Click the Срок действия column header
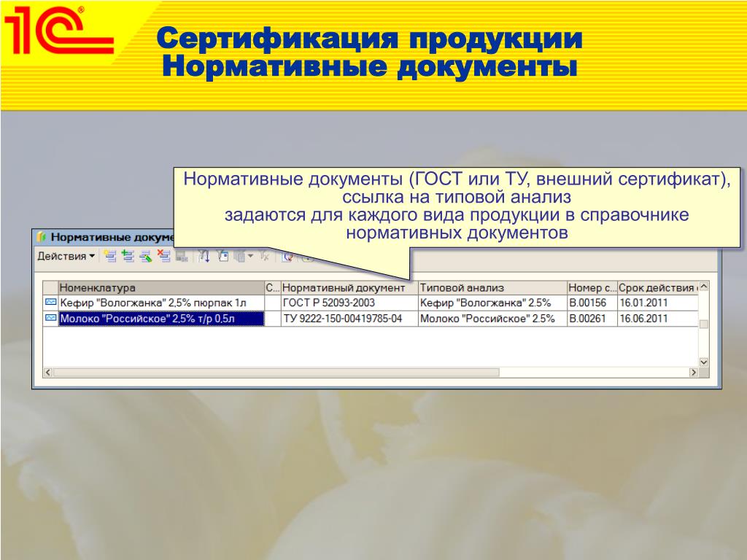 [x=658, y=287]
